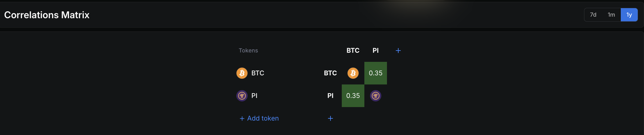Click the Correlations Matrix heading
Screen dimensions: 644x135
tap(47, 15)
